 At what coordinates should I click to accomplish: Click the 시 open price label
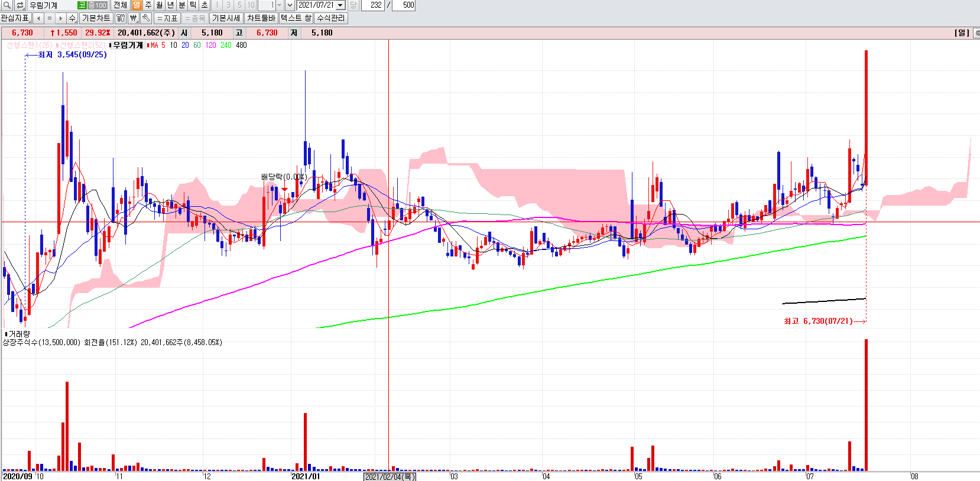(x=184, y=32)
